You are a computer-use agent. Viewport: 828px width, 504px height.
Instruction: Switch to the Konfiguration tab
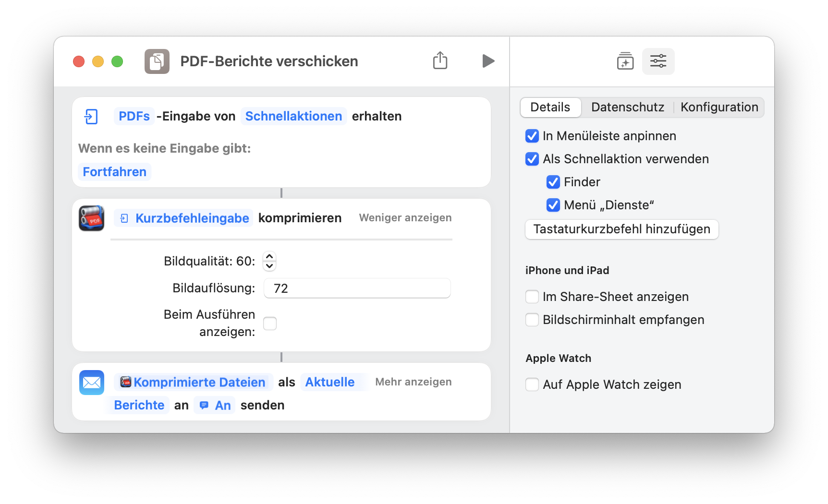(719, 108)
